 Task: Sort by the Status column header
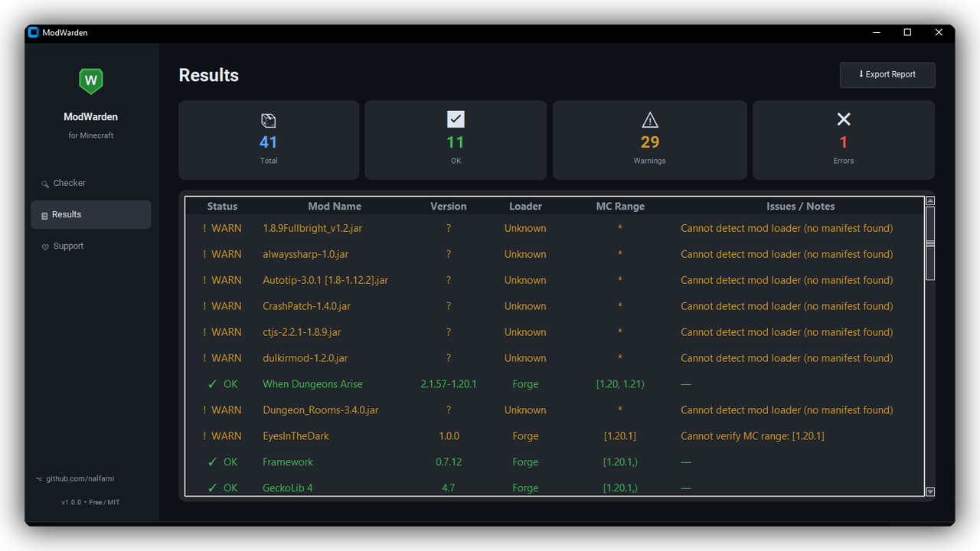pos(223,207)
